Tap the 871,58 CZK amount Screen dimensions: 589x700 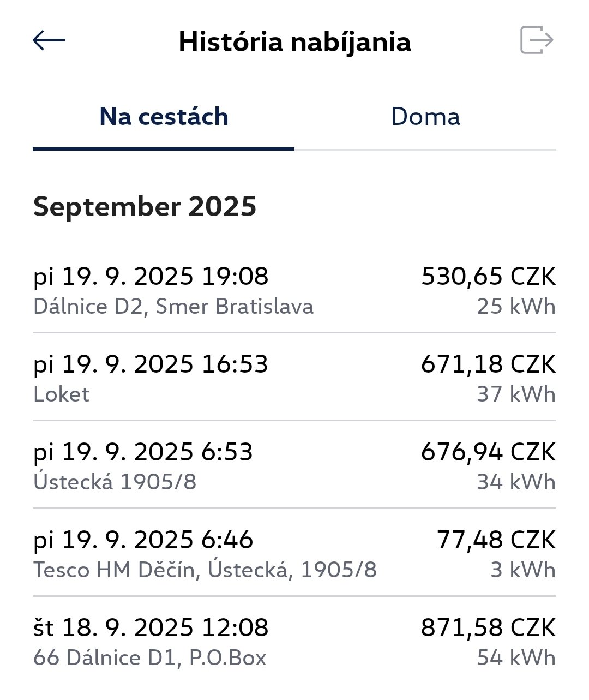(x=488, y=628)
